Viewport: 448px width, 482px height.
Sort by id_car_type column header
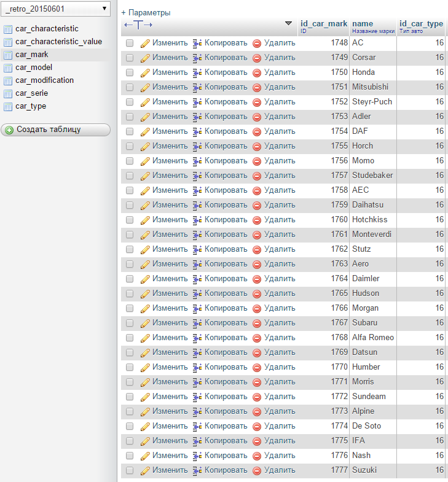421,24
